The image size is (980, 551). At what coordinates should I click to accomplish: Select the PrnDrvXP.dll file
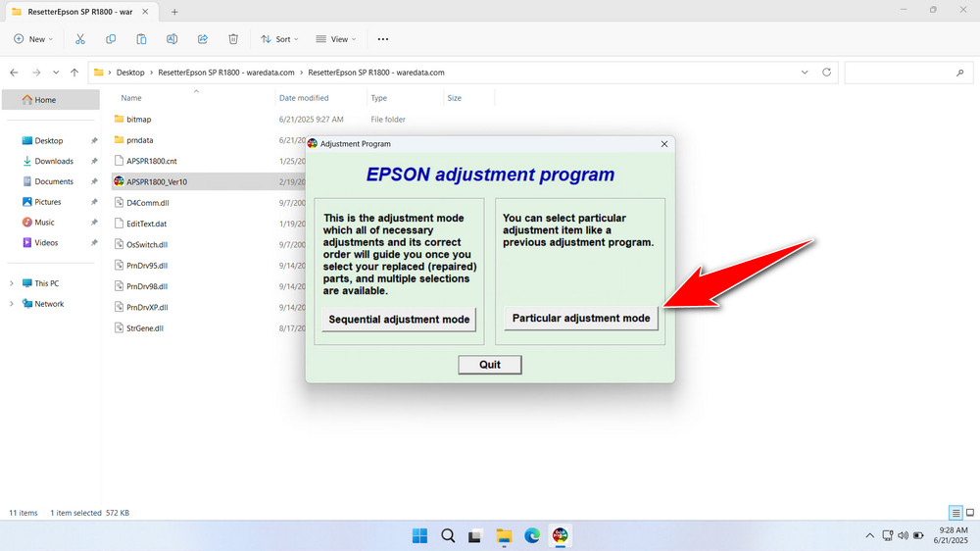pos(147,307)
